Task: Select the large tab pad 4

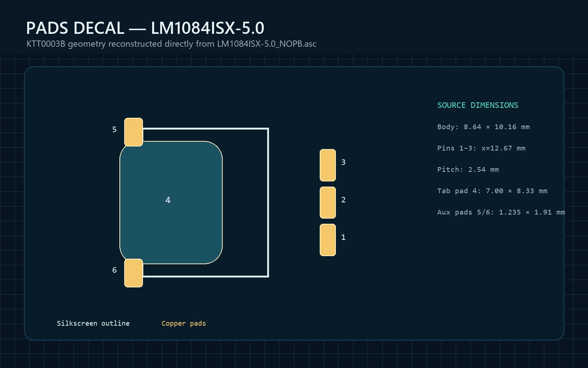Action: click(x=171, y=202)
